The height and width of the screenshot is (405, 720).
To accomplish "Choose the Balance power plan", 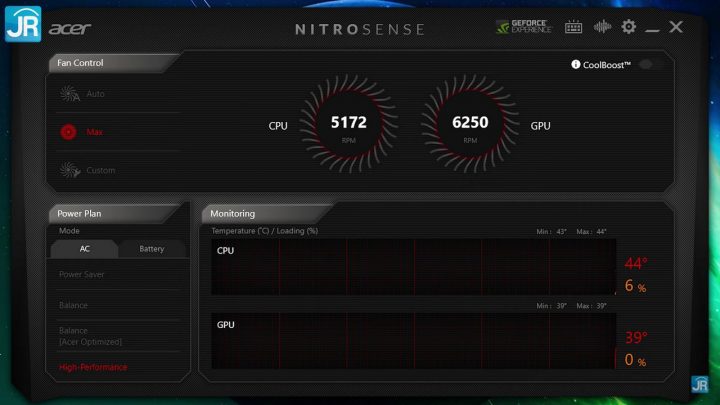I will [x=73, y=305].
